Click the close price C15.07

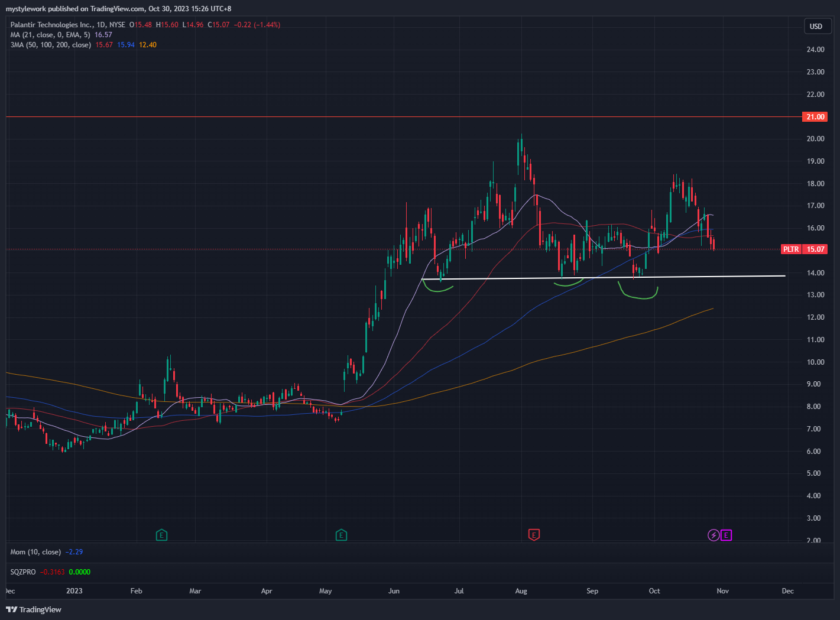[219, 25]
